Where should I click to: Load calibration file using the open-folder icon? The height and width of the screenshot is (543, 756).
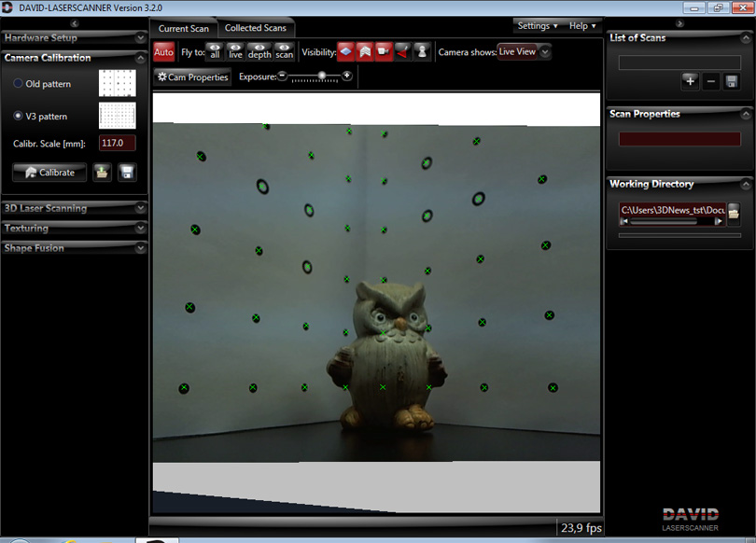click(102, 173)
